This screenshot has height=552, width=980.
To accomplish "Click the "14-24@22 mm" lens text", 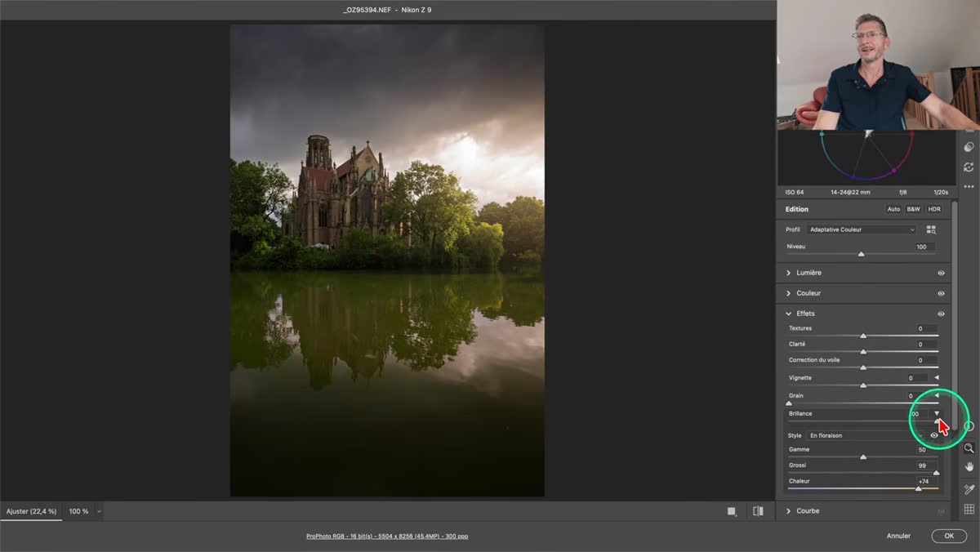I will click(x=850, y=193).
